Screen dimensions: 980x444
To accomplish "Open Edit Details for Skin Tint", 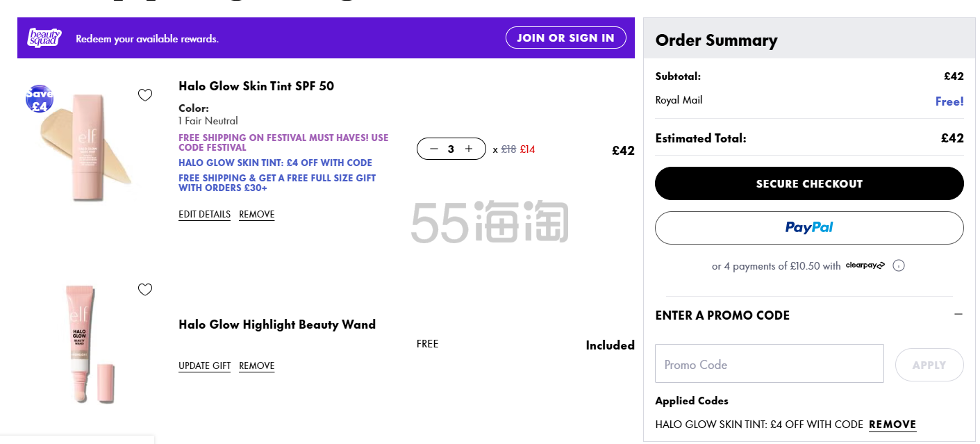I will click(204, 215).
